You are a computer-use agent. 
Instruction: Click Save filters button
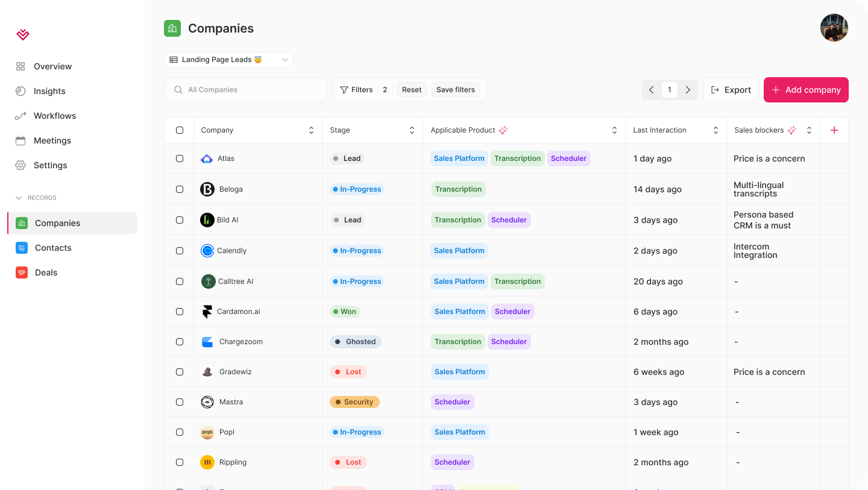[x=456, y=90]
